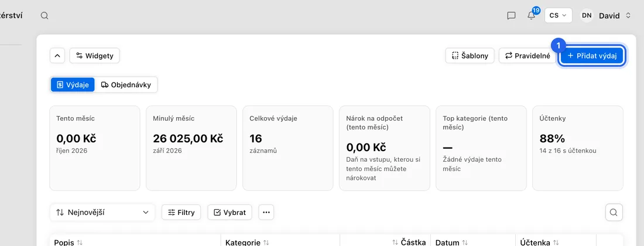
Task: Switch to the Výdaje tab
Action: [73, 85]
